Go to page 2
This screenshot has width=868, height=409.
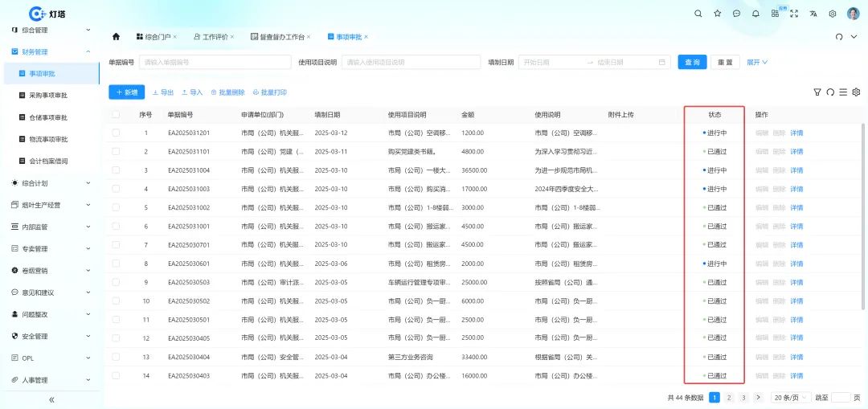729,398
